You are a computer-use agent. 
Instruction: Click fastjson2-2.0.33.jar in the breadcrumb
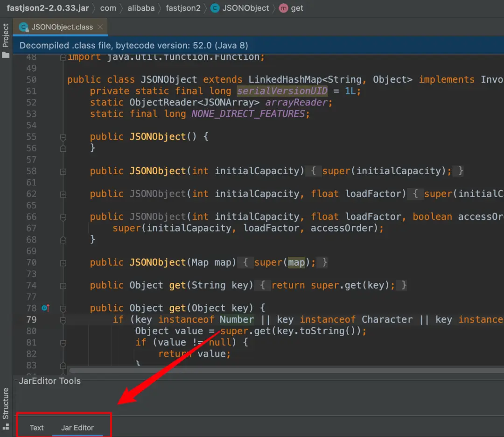pyautogui.click(x=48, y=8)
